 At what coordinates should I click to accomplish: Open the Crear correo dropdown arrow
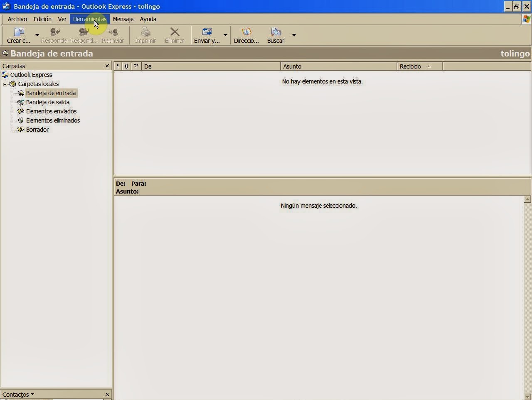37,35
